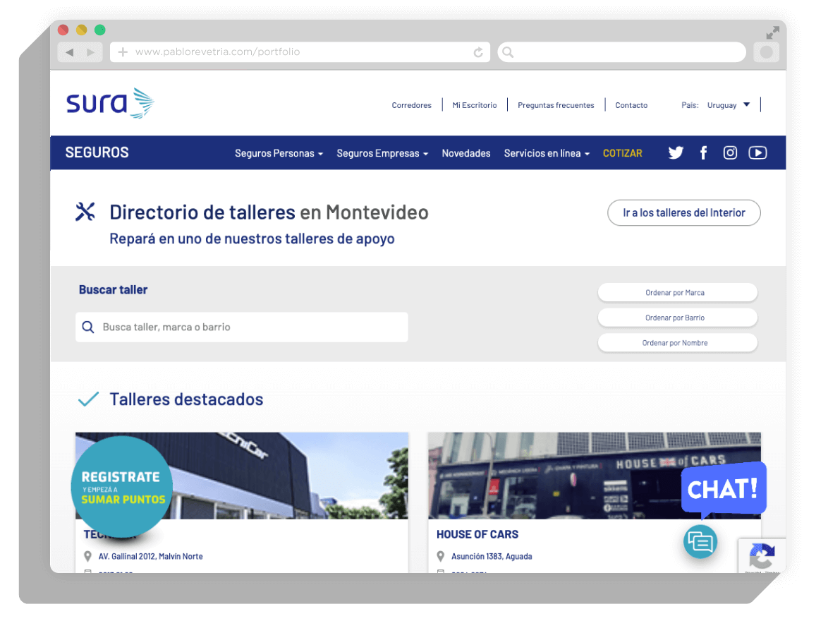Open SURA's Facebook page icon
Image resolution: width=840 pixels, height=621 pixels.
coord(703,153)
